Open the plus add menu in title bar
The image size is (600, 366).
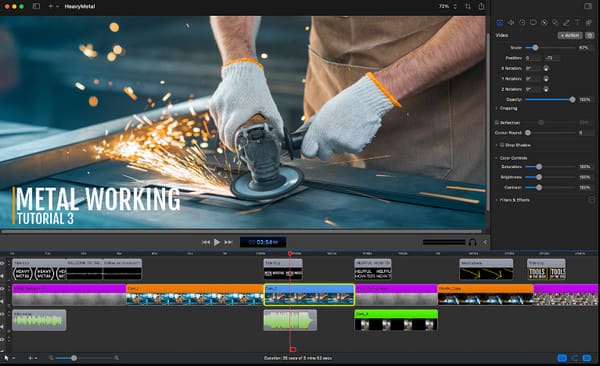pyautogui.click(x=53, y=6)
